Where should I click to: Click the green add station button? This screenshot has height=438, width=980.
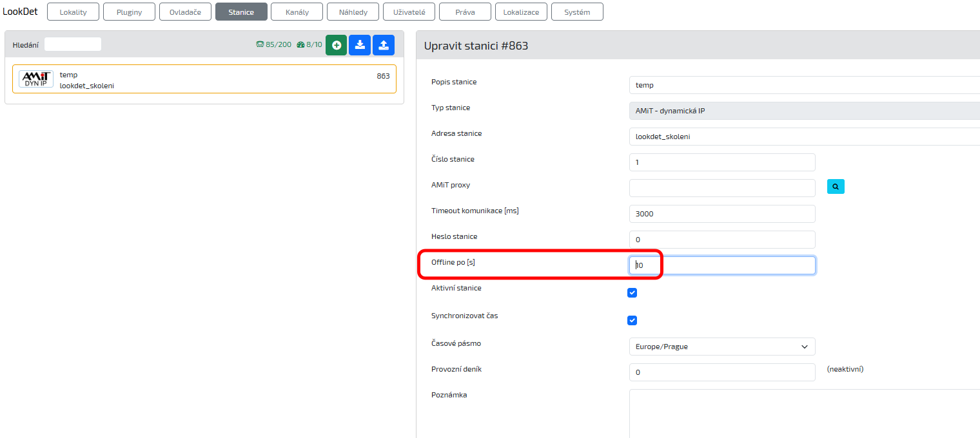click(336, 45)
